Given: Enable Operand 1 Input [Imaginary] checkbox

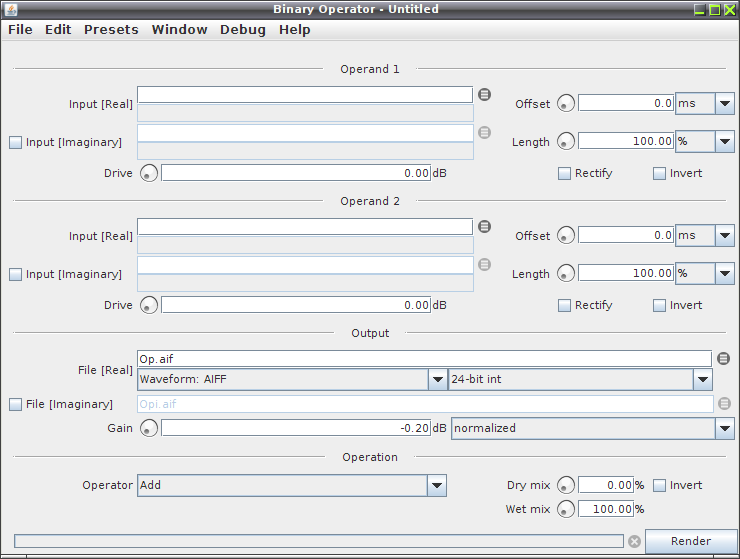Looking at the screenshot, I should point(16,142).
